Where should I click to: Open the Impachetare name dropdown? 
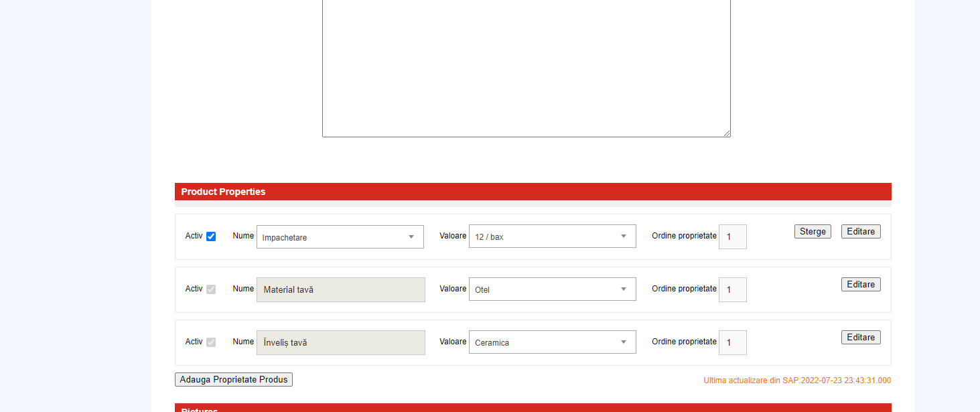340,237
